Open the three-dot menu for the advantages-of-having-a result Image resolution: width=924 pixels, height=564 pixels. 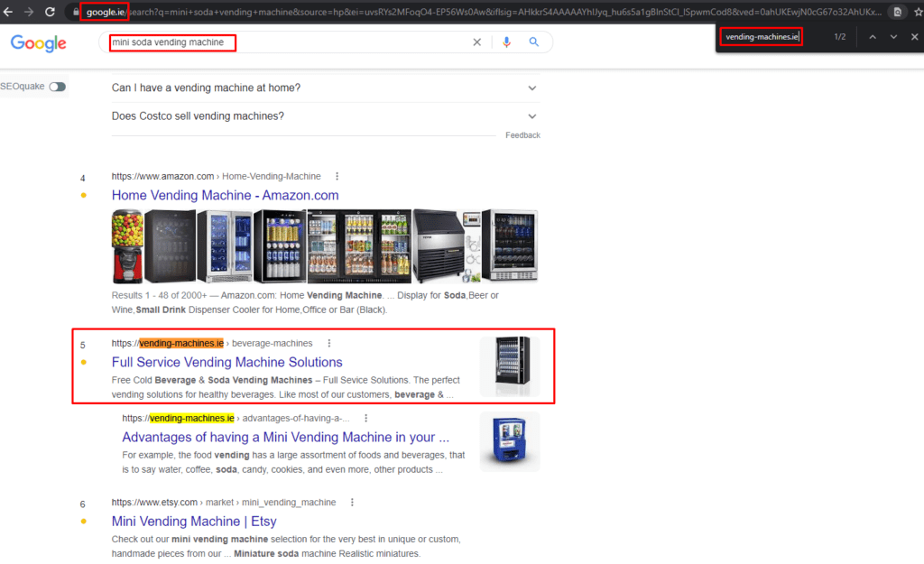pyautogui.click(x=366, y=418)
